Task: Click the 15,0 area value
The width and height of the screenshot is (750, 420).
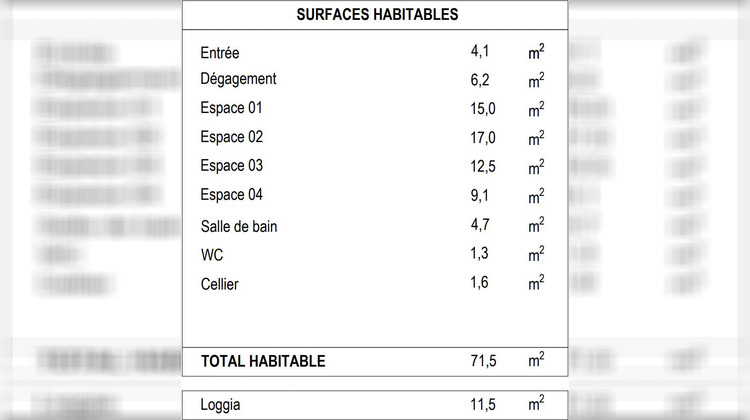Action: 483,109
